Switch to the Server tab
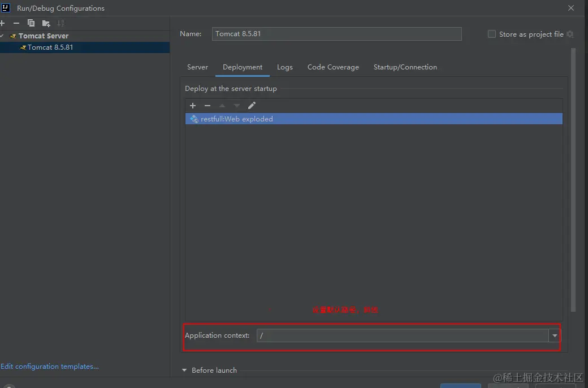This screenshot has height=388, width=588. click(x=197, y=67)
